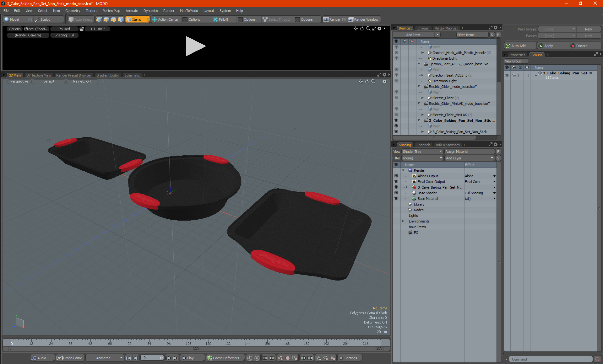Viewport: 603px width, 364px height.
Task: Open the Action Center tool
Action: click(166, 19)
